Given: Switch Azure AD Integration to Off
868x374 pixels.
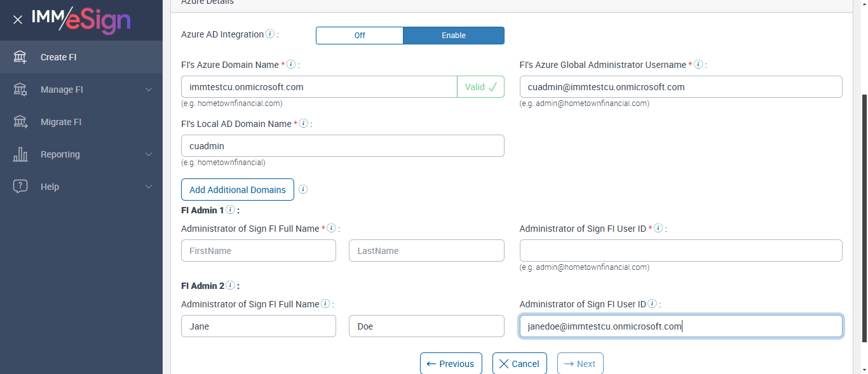Looking at the screenshot, I should point(360,36).
